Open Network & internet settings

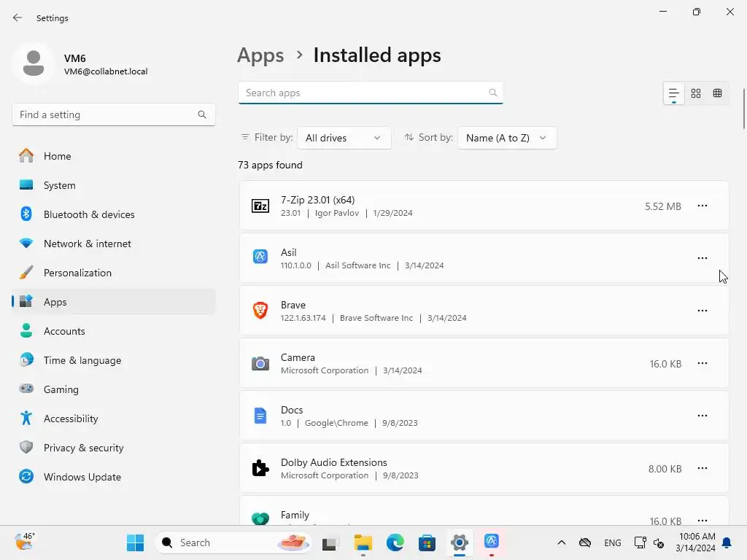pyautogui.click(x=114, y=244)
